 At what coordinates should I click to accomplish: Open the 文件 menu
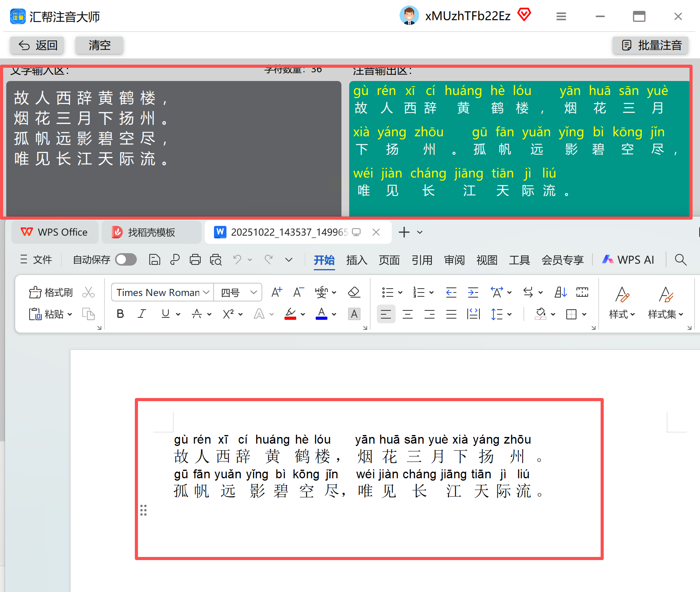(36, 260)
